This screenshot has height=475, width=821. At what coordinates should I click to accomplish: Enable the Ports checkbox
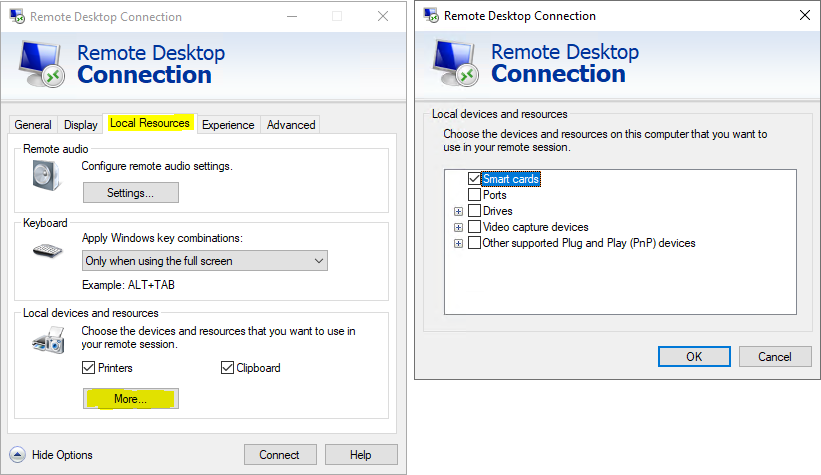474,195
